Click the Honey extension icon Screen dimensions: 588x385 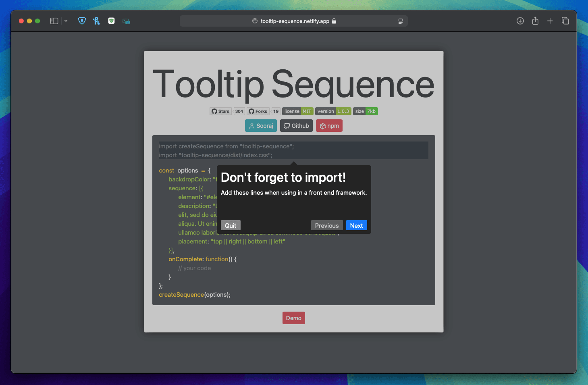tap(96, 21)
